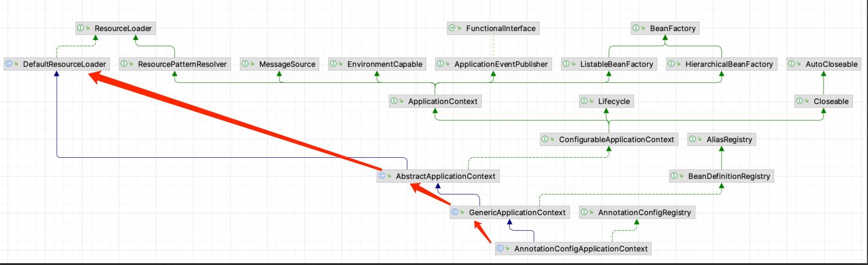Click the interface icon on Closeable

click(800, 101)
